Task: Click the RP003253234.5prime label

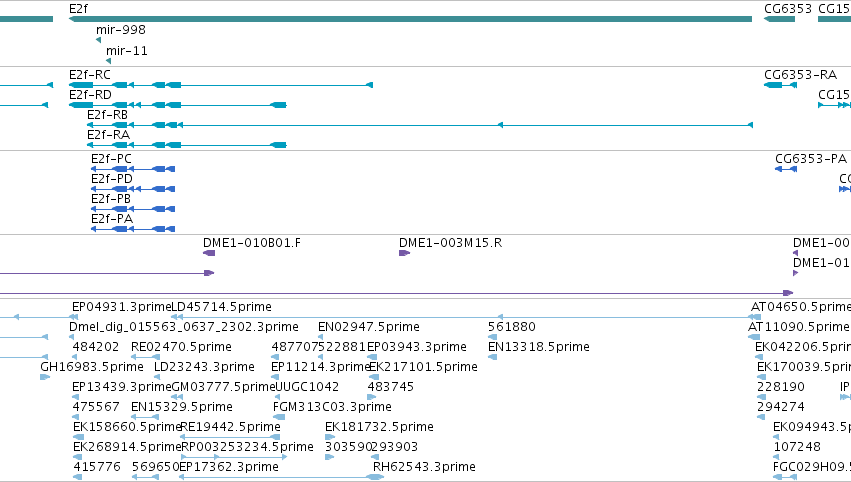Action: click(x=247, y=447)
